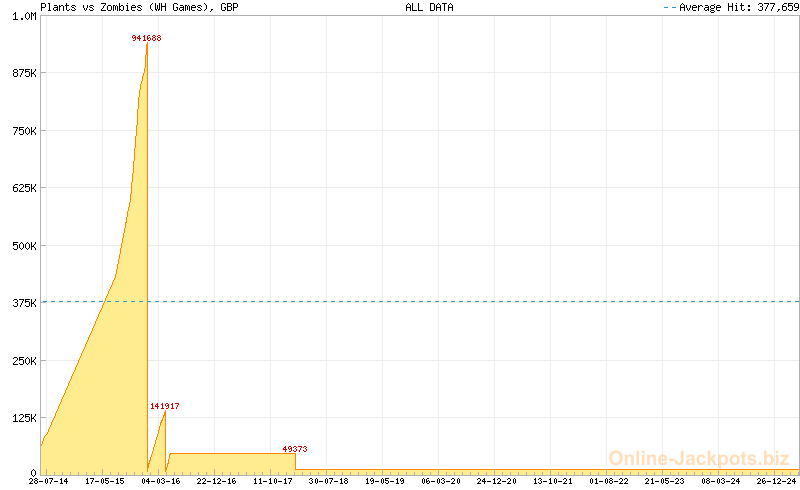Click the chart title 'Plants vs Zombies (WH Games), GBP'
This screenshot has height=490, width=800.
coord(139,7)
